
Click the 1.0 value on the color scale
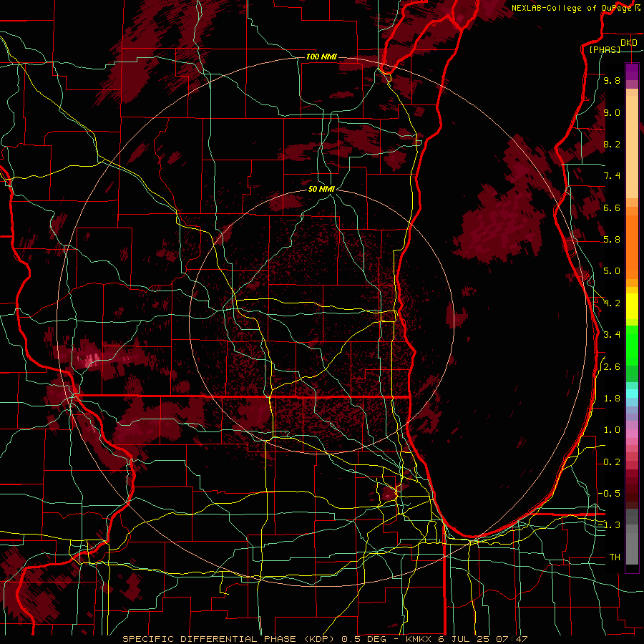coord(612,430)
